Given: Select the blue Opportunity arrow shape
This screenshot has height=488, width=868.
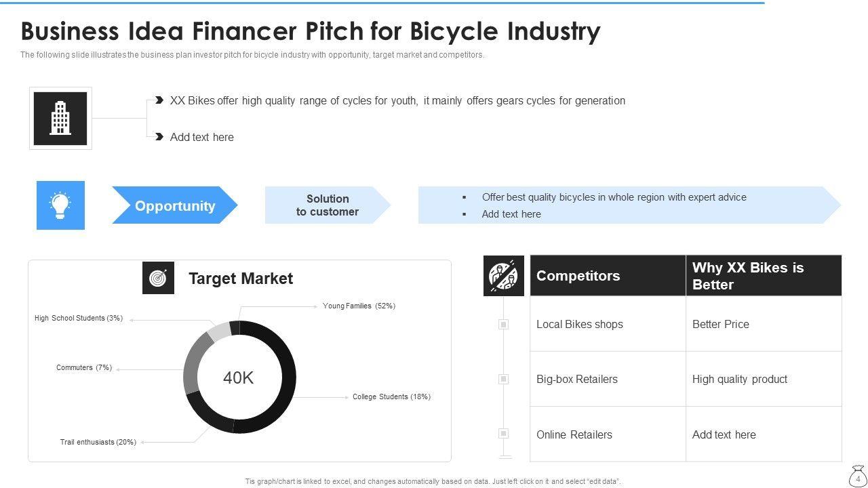Looking at the screenshot, I should click(x=174, y=205).
